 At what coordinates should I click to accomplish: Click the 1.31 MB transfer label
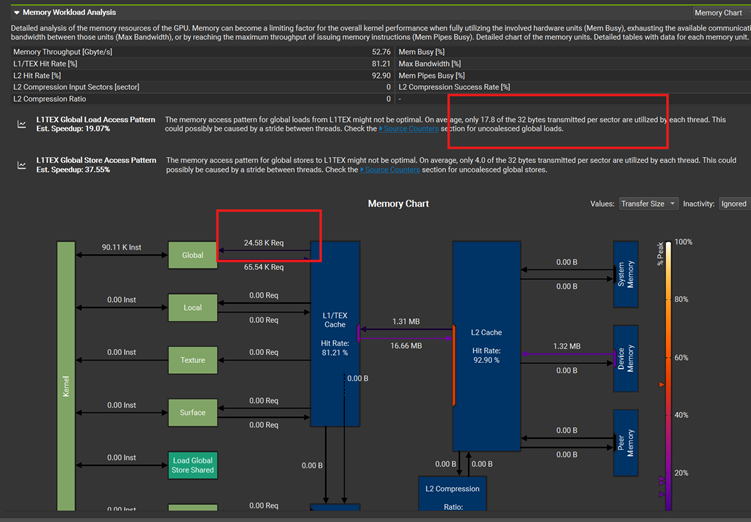[406, 321]
